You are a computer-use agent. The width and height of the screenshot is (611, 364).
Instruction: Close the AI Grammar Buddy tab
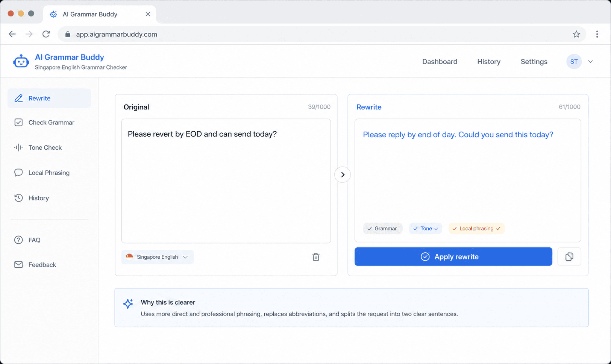tap(148, 14)
